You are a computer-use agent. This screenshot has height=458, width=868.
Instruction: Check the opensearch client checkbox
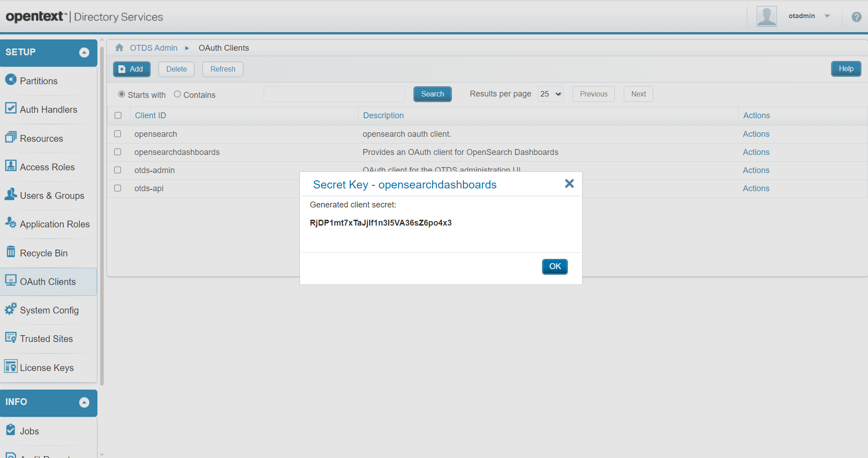(118, 134)
